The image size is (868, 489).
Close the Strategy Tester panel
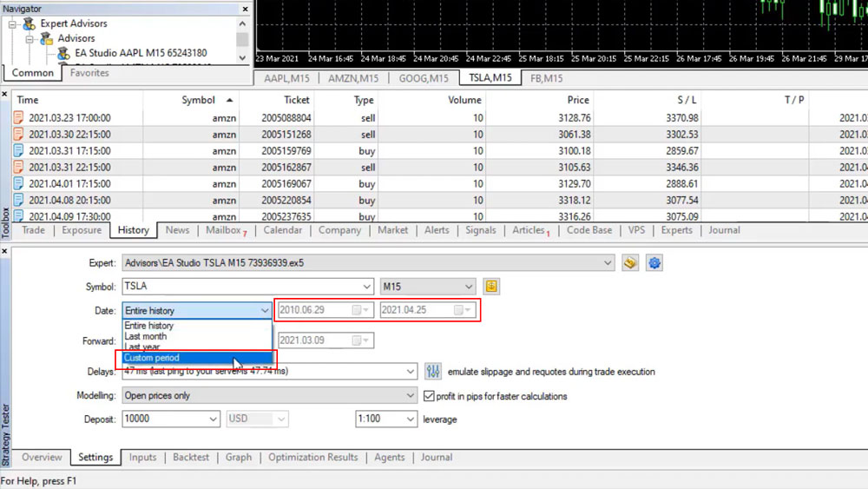[4, 251]
